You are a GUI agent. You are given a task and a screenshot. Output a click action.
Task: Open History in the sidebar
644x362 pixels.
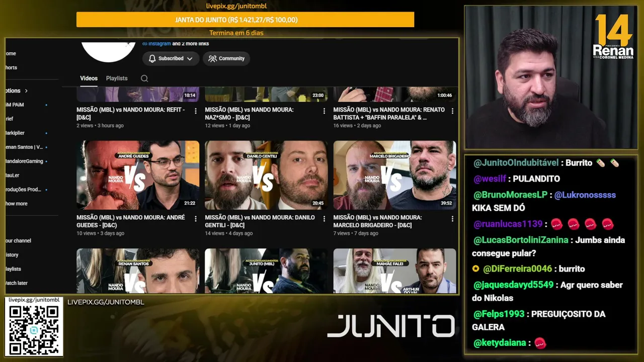click(x=12, y=255)
